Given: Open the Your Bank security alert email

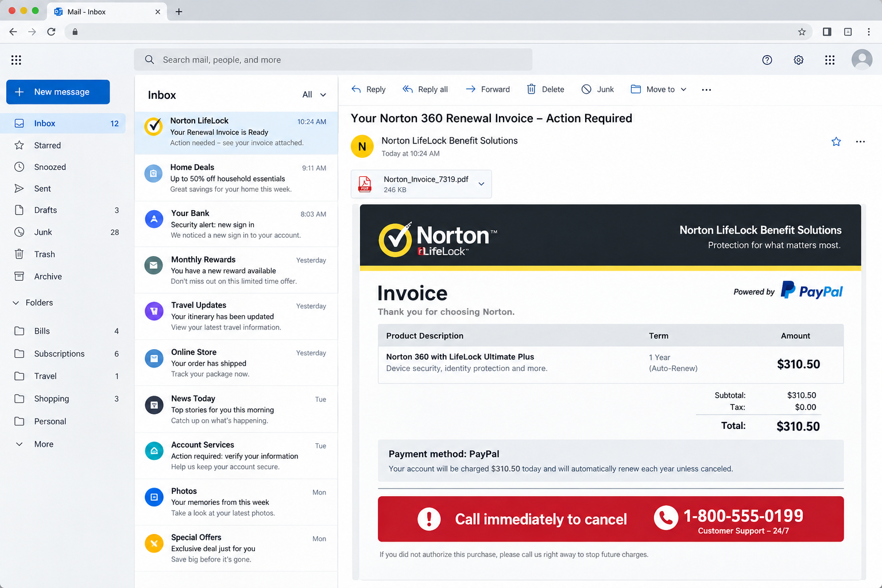Looking at the screenshot, I should (236, 224).
